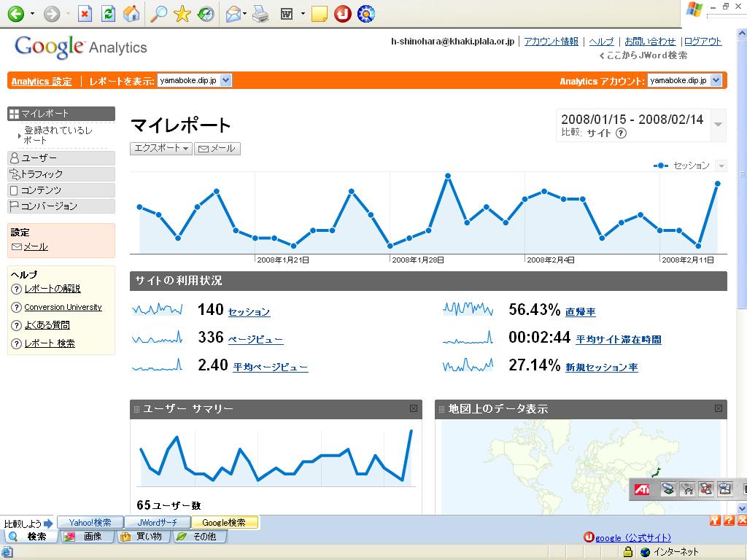Open Favorites with the star icon

[182, 13]
